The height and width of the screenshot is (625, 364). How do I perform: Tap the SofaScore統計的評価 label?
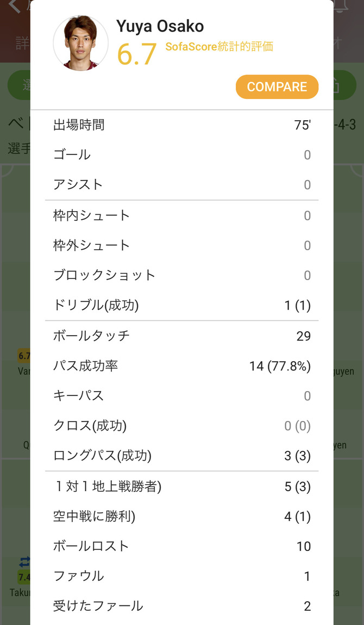pyautogui.click(x=219, y=47)
